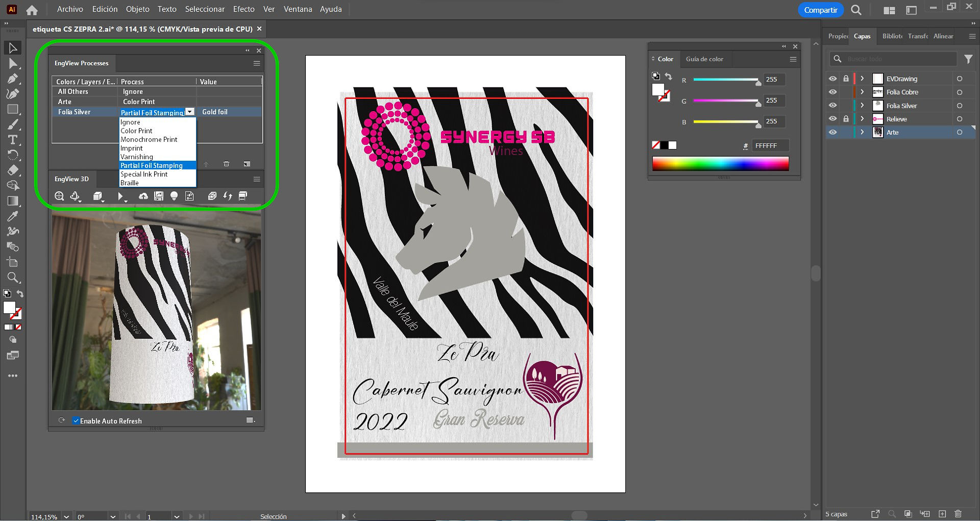Expand the Folia Silver layer contents
The width and height of the screenshot is (980, 521).
(x=862, y=106)
